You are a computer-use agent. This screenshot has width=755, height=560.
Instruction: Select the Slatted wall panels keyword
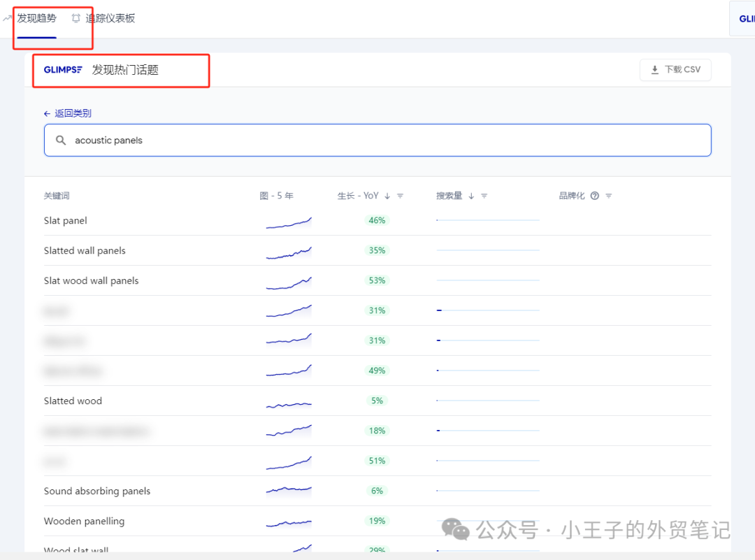click(85, 251)
